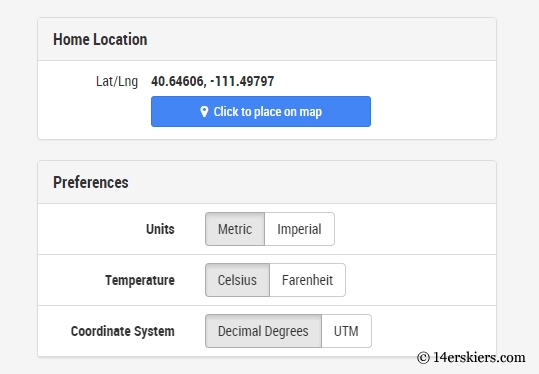Viewport: 539px width, 374px height.
Task: Click the 'Click to place on map' button
Action: [261, 111]
